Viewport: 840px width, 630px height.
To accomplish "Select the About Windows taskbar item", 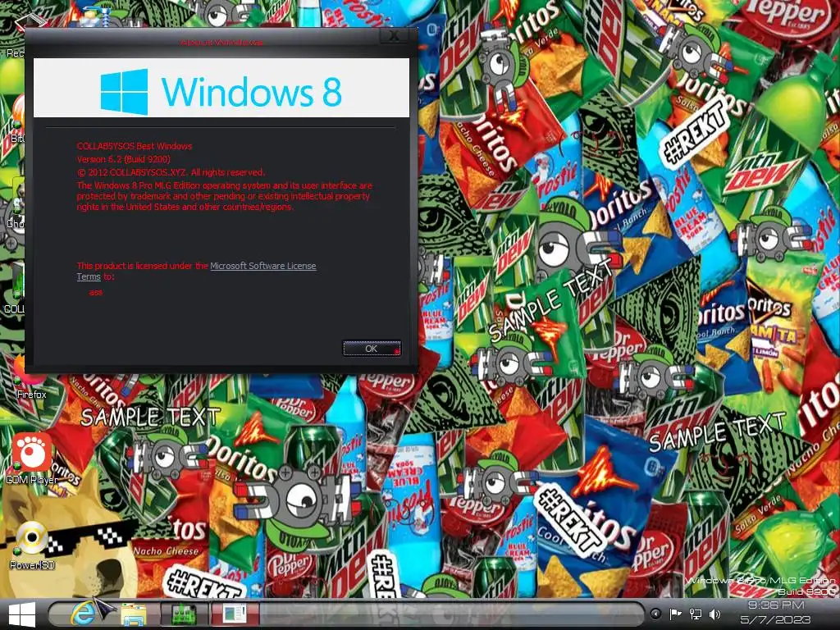I will [x=235, y=614].
